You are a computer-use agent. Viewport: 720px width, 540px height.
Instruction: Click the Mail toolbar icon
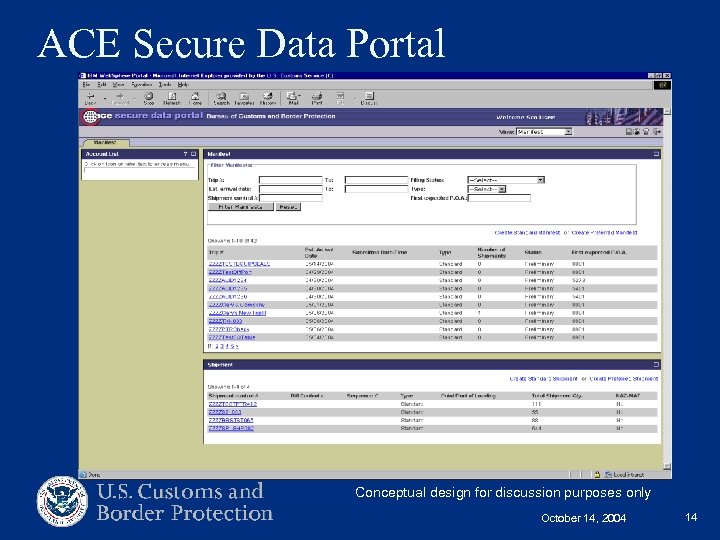(x=292, y=96)
